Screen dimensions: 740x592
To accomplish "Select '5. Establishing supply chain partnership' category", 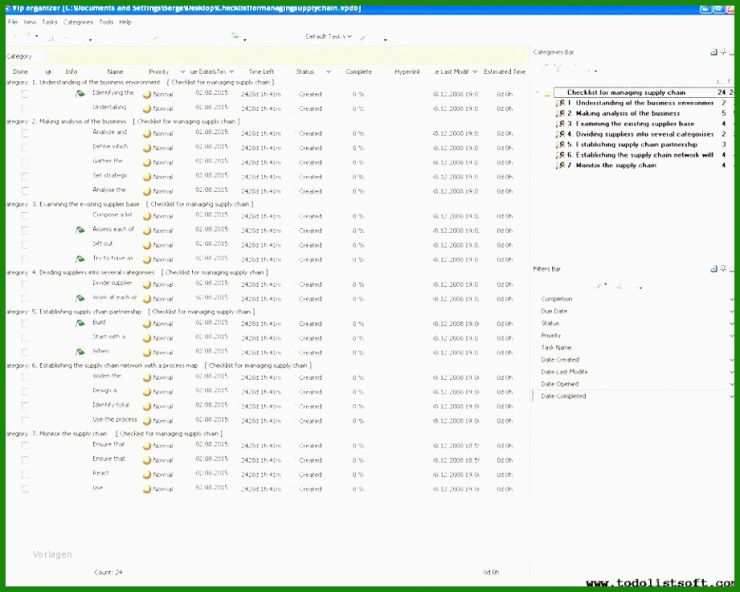I will point(632,144).
